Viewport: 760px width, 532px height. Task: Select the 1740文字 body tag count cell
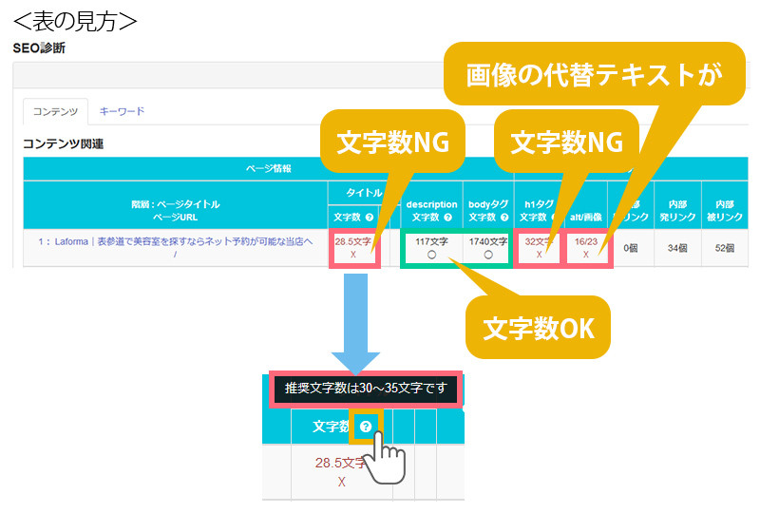coord(486,248)
